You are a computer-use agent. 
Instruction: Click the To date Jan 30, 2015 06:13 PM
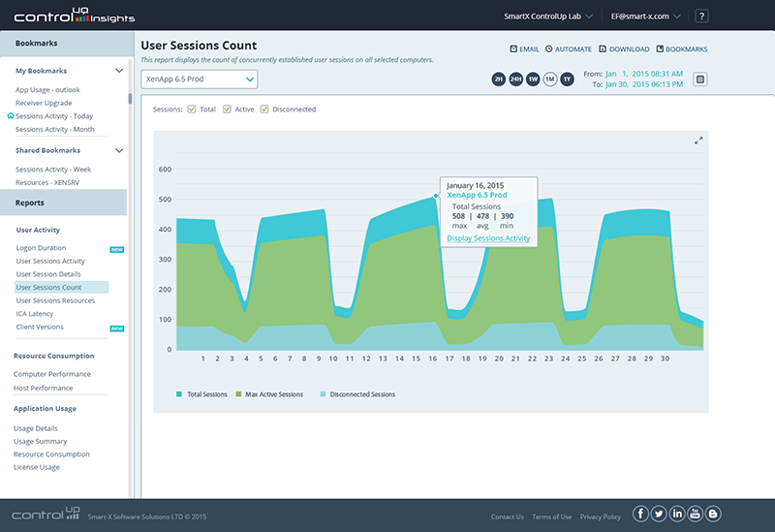pos(644,84)
